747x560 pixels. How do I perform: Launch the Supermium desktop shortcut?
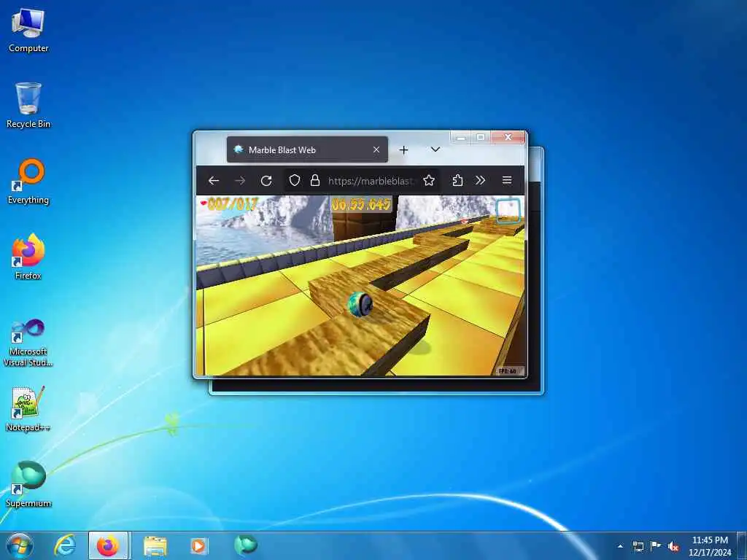(x=28, y=484)
